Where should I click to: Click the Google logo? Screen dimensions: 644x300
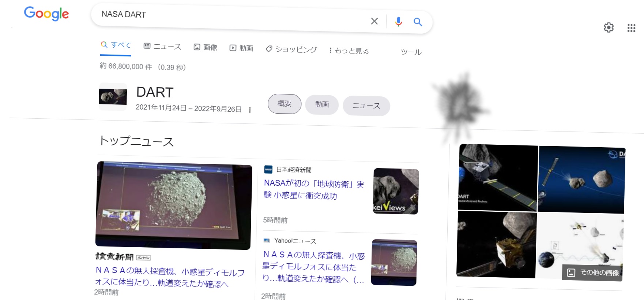pos(46,14)
